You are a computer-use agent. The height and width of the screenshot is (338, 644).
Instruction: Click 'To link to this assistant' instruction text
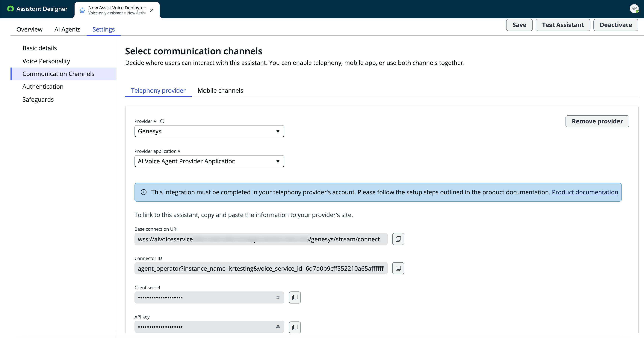coord(244,215)
